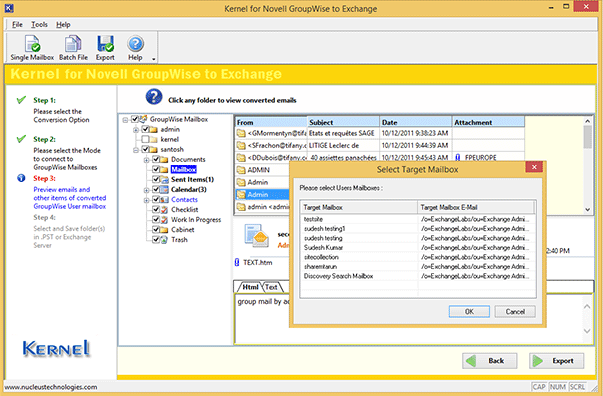Expand the Documents tree node
Image resolution: width=603 pixels, height=396 pixels.
click(146, 160)
